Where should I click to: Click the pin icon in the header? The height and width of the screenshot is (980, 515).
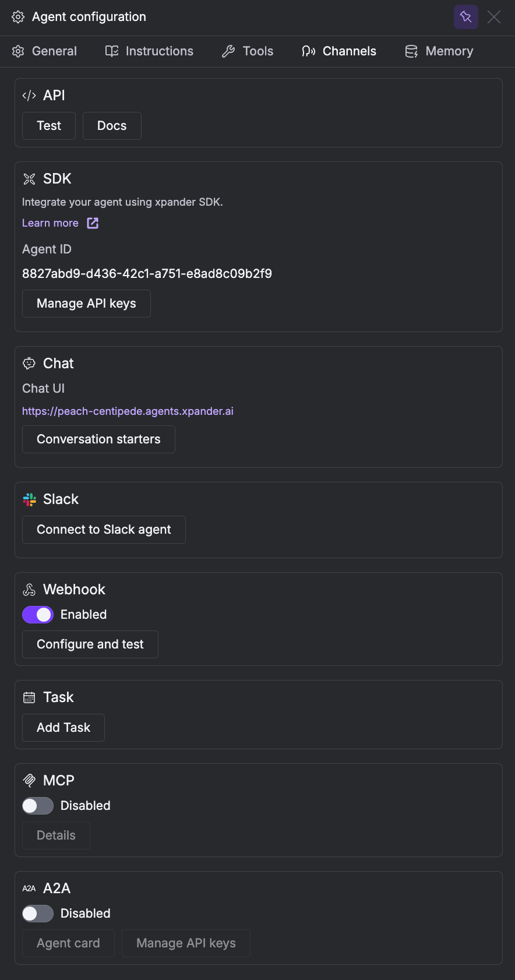coord(465,16)
